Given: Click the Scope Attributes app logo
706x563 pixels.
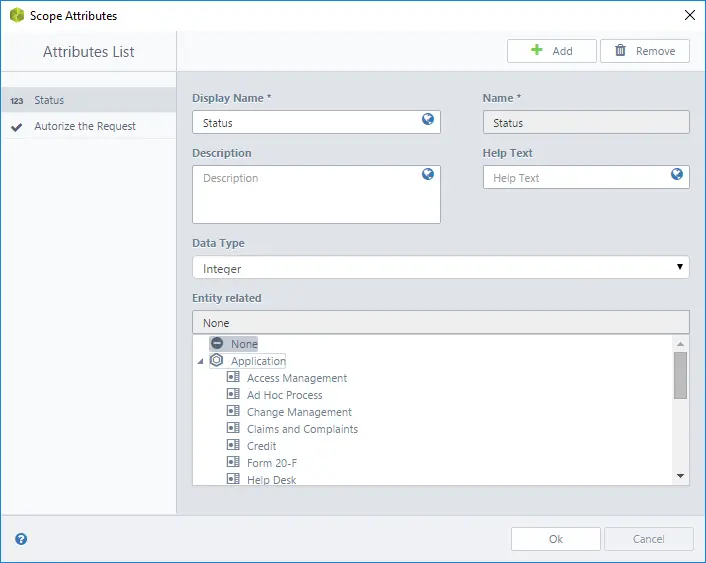Looking at the screenshot, I should click(17, 15).
